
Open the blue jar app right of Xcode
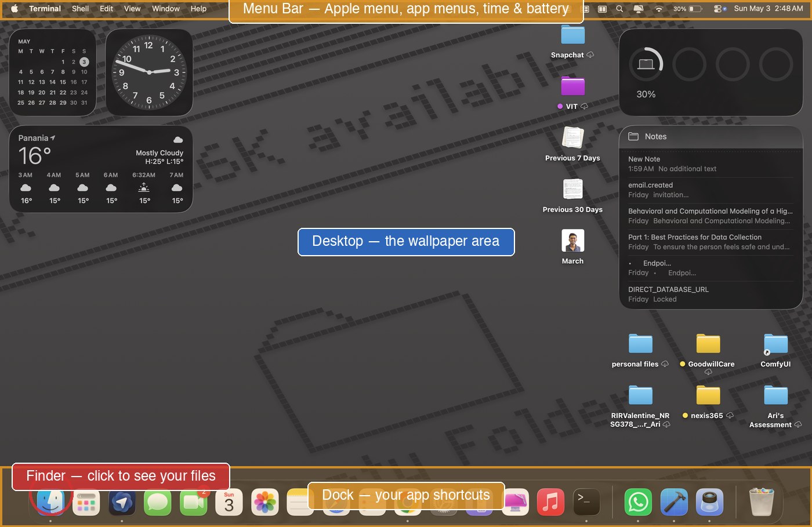(x=709, y=502)
